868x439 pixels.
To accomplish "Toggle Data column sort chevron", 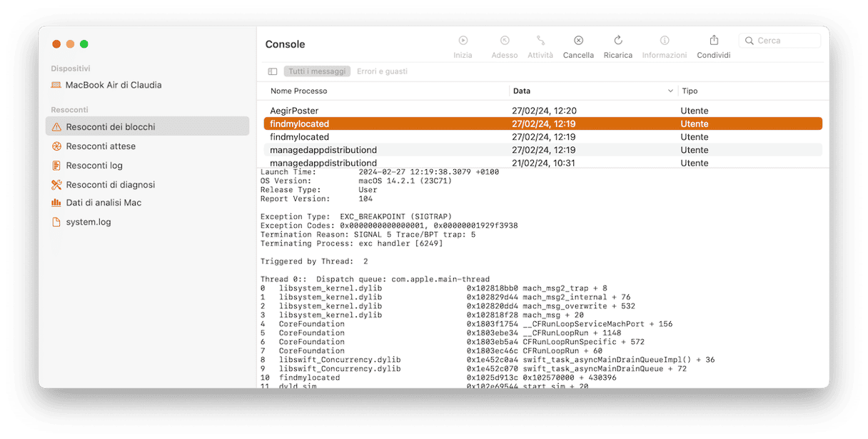I will click(670, 91).
